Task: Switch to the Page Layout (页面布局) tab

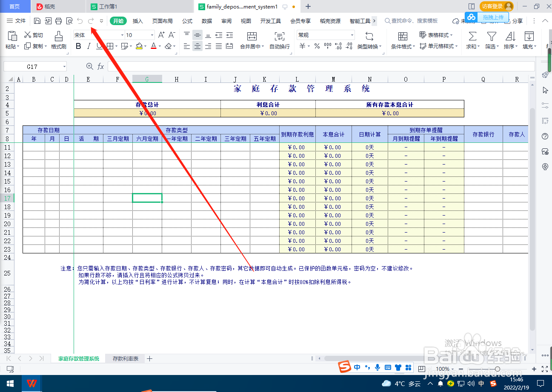Action: coord(163,21)
